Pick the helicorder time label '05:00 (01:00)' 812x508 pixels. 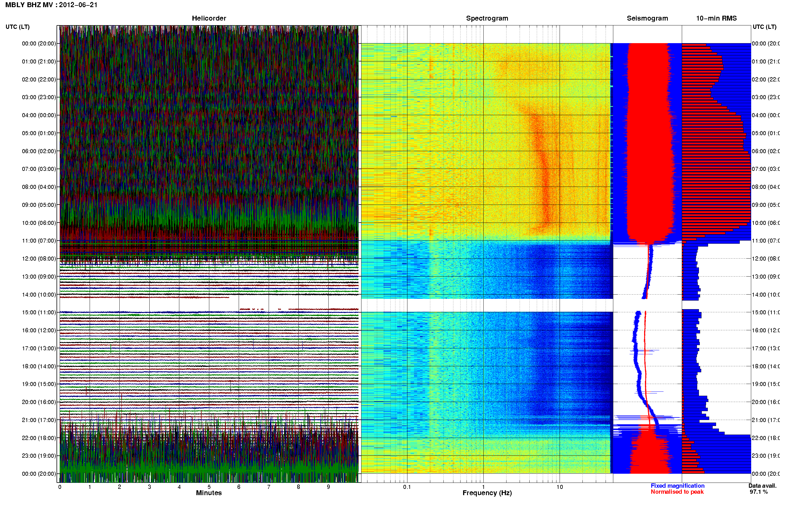[39, 133]
